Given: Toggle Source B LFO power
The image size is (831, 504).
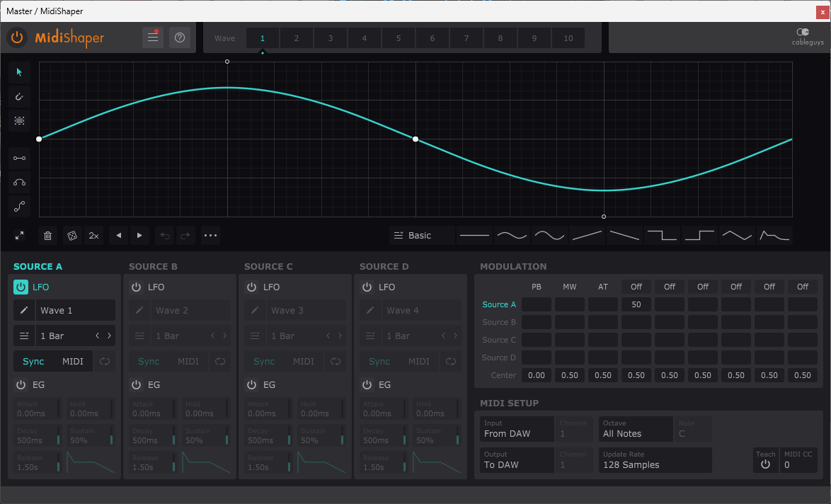Looking at the screenshot, I should [x=136, y=287].
